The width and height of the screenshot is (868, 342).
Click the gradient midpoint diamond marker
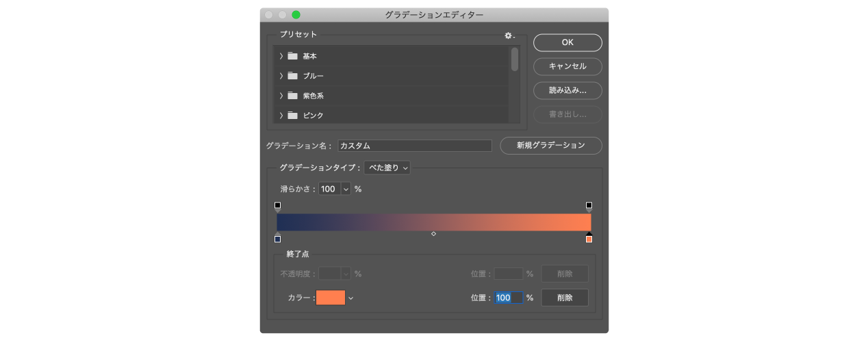[x=433, y=234]
